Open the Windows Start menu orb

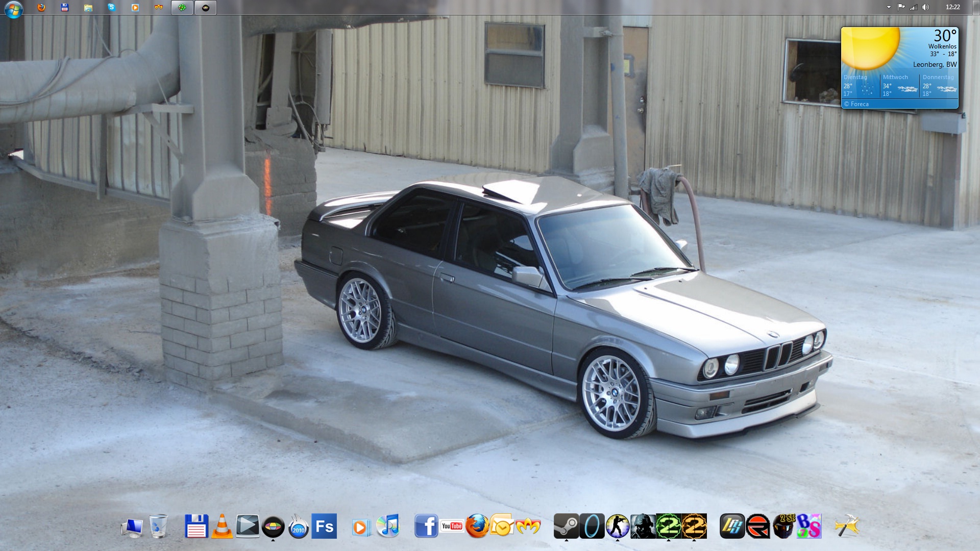(13, 9)
